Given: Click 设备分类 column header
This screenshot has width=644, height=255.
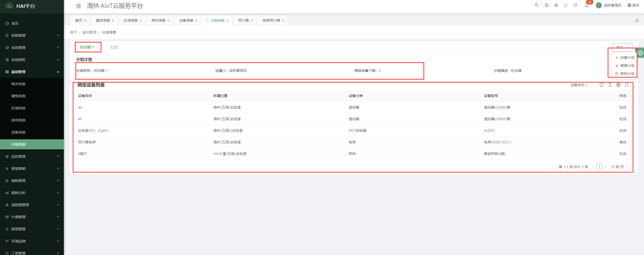Looking at the screenshot, I should pyautogui.click(x=356, y=96).
